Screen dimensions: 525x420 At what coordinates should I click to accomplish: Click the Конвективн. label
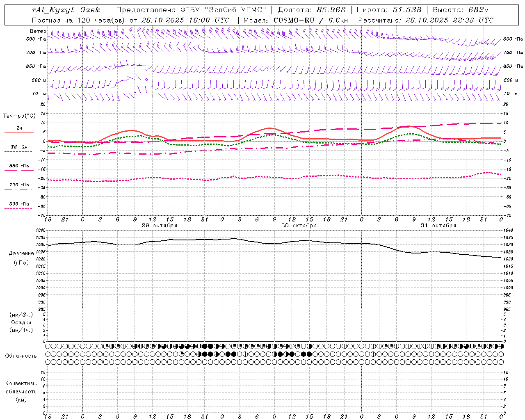click(21, 383)
